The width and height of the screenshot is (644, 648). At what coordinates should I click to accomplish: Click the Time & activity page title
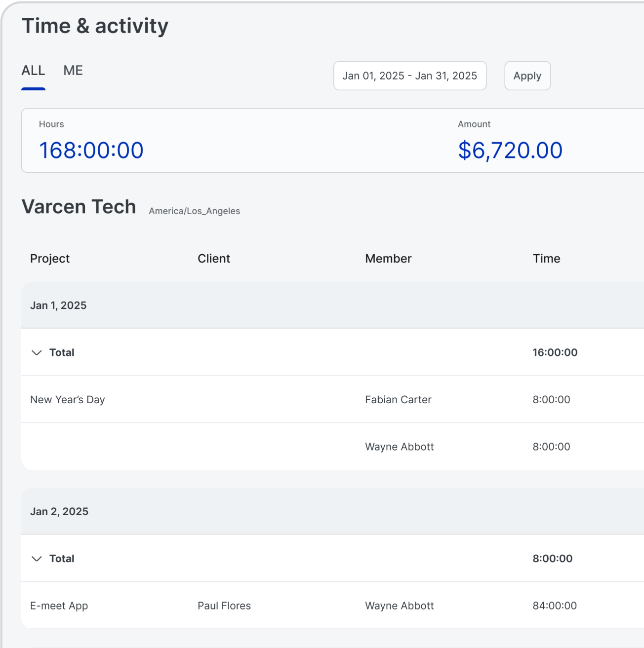click(x=95, y=26)
